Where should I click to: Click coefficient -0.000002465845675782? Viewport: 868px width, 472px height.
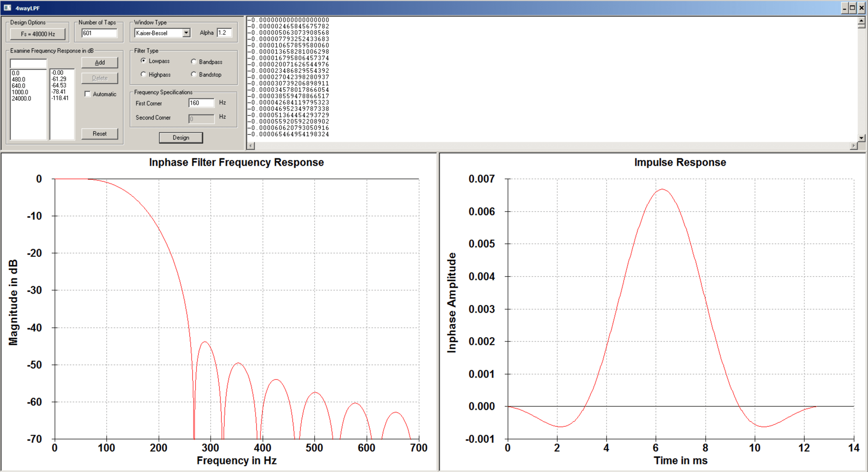(x=288, y=26)
